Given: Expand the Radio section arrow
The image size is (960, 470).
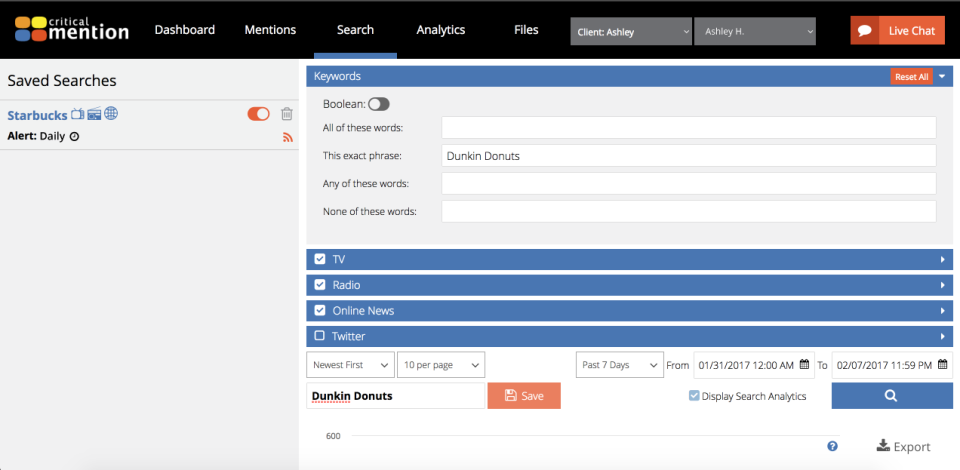Looking at the screenshot, I should click(x=943, y=285).
